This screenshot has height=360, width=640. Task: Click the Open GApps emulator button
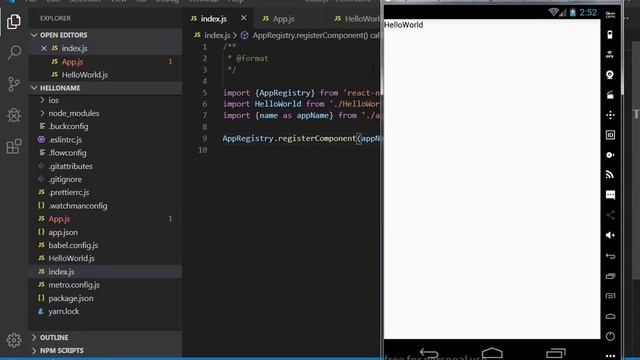coord(610,16)
